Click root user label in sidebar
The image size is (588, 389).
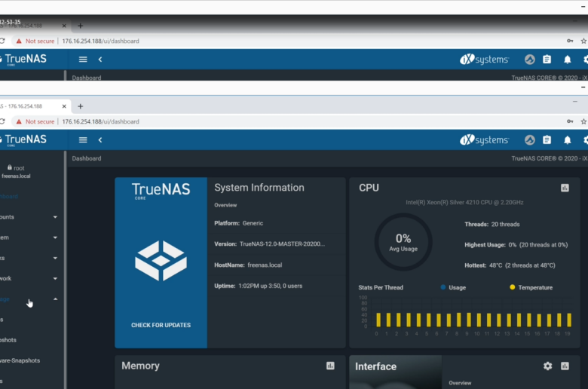[16, 168]
